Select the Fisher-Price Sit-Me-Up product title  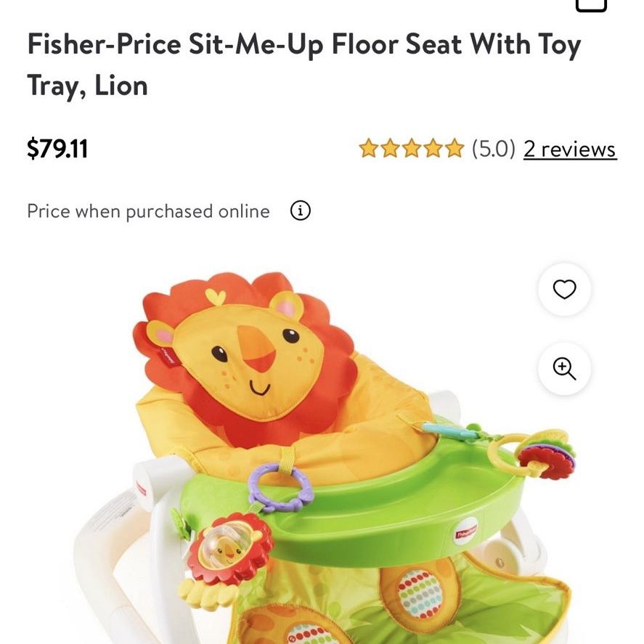point(304,65)
